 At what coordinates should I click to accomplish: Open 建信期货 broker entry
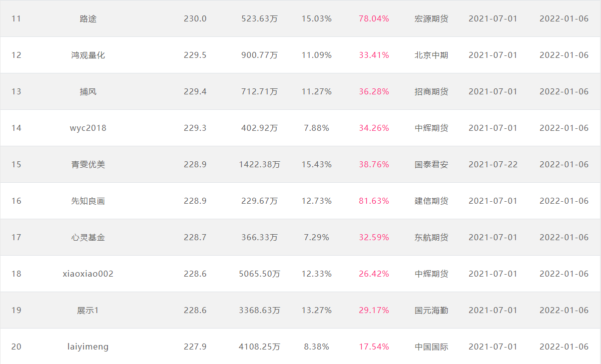(431, 201)
